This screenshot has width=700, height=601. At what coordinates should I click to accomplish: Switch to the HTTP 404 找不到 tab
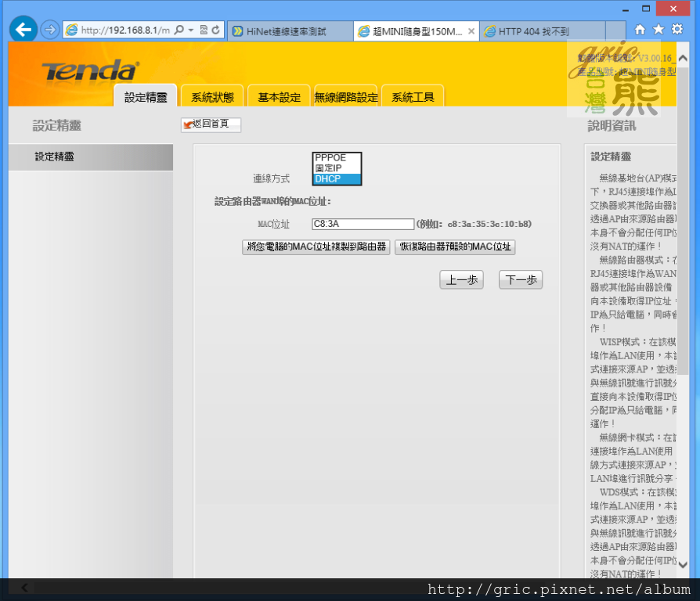[x=543, y=31]
